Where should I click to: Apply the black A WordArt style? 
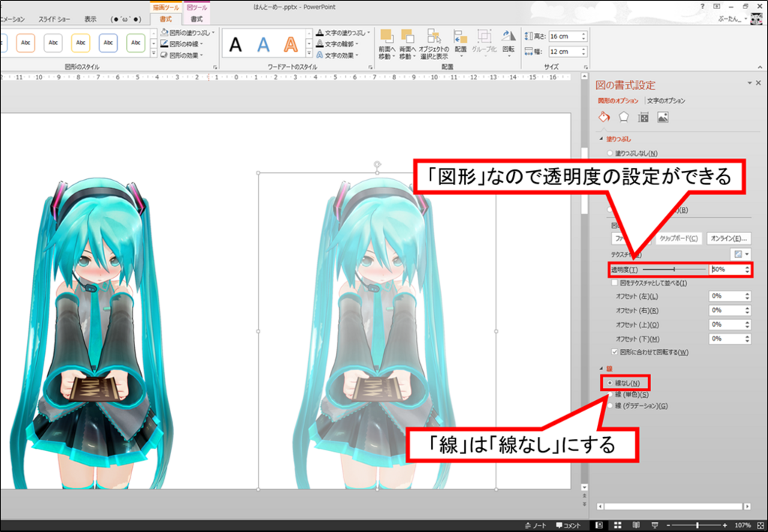pyautogui.click(x=235, y=44)
